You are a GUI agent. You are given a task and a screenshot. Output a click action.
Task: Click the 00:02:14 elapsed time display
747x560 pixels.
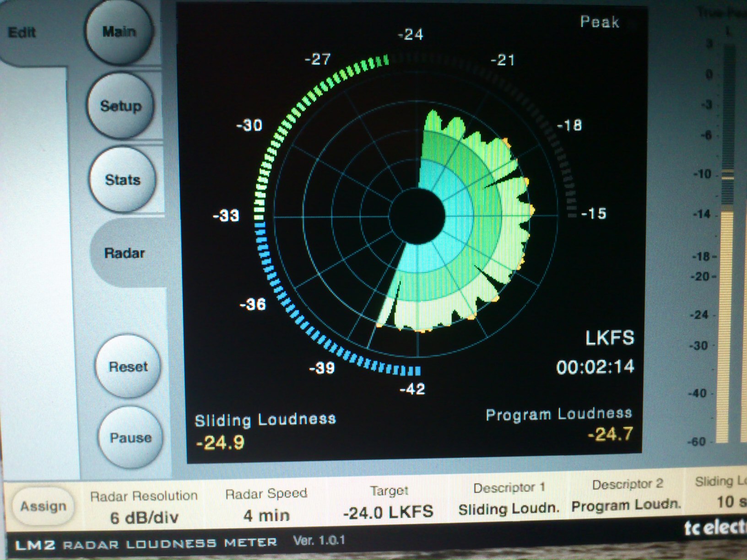coord(595,367)
